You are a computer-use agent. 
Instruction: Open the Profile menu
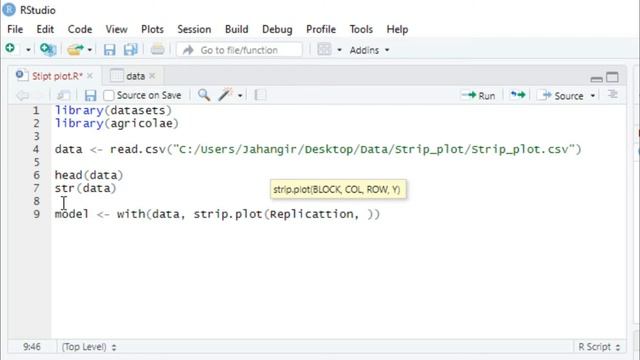coord(321,29)
